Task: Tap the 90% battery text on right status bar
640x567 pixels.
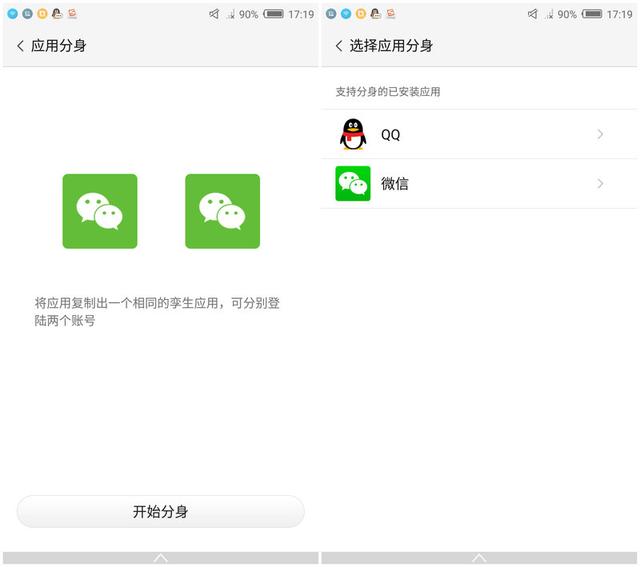Action: point(567,14)
